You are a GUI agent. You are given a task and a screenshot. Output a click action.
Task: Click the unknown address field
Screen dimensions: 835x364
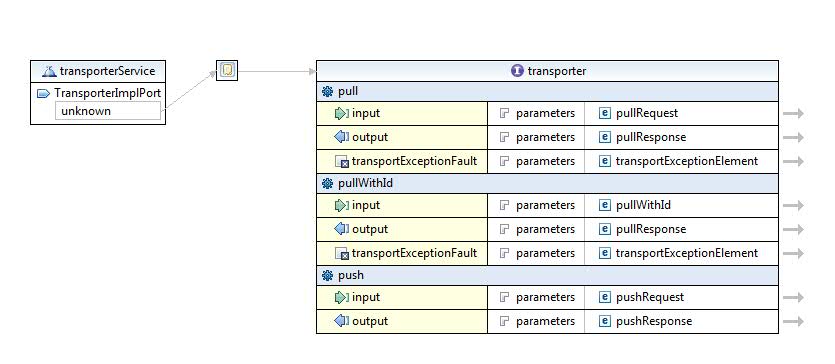108,111
